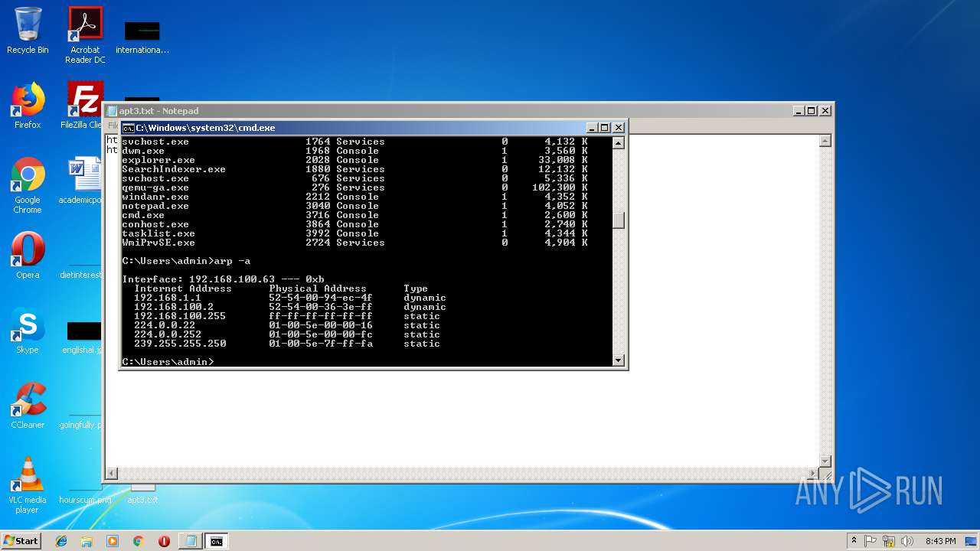Open Google Chrome desktop shortcut
The width and height of the screenshot is (980, 551).
[28, 185]
